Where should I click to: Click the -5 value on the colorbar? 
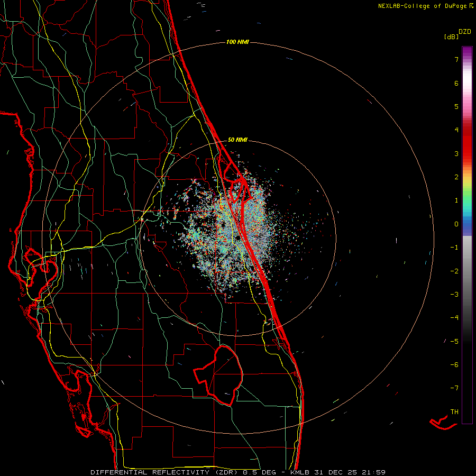pos(454,342)
